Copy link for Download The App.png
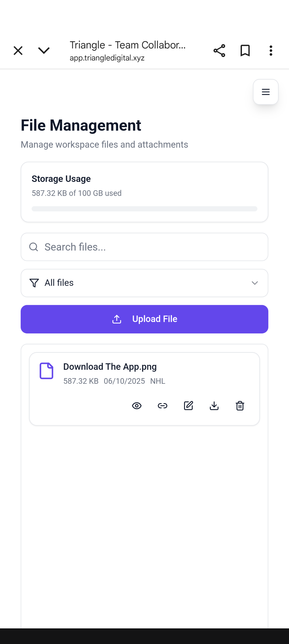The width and height of the screenshot is (289, 644). 162,406
